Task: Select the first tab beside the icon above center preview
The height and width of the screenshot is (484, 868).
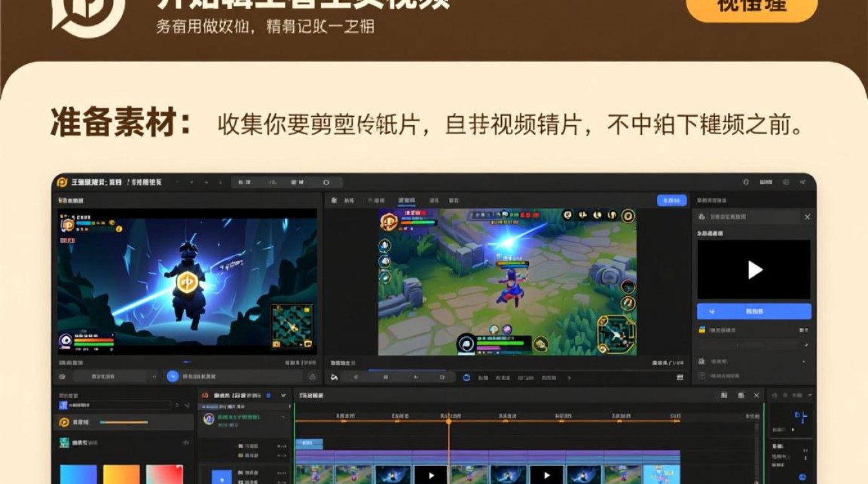Action: point(349,201)
